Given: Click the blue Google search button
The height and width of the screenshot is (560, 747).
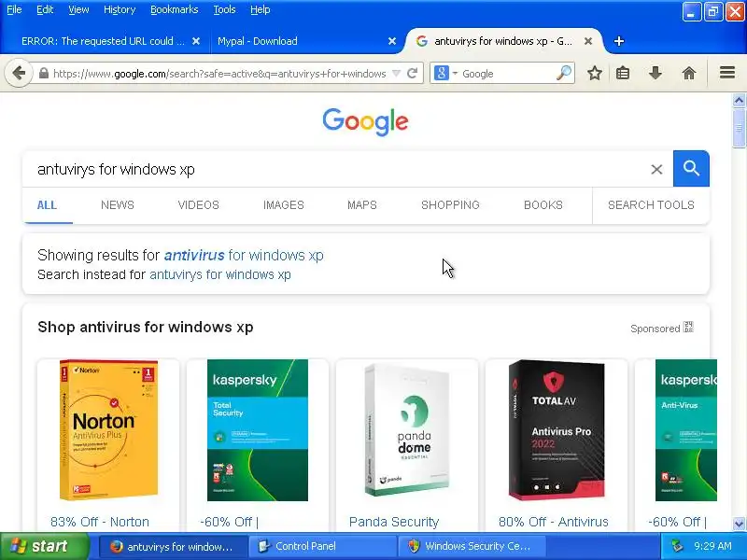Looking at the screenshot, I should pyautogui.click(x=691, y=169).
